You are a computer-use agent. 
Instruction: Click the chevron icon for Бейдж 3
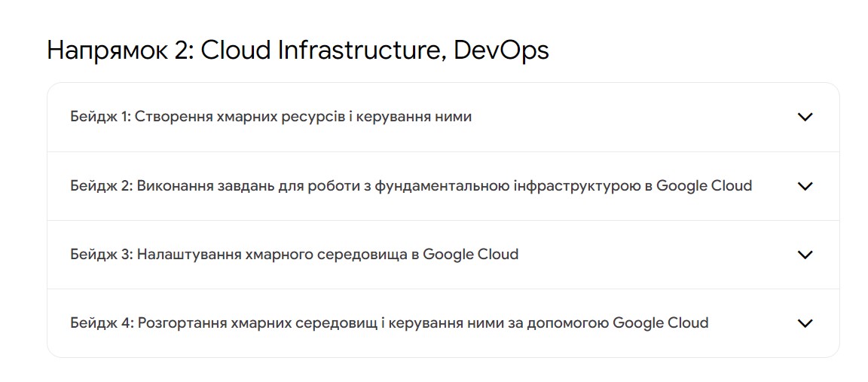click(805, 255)
